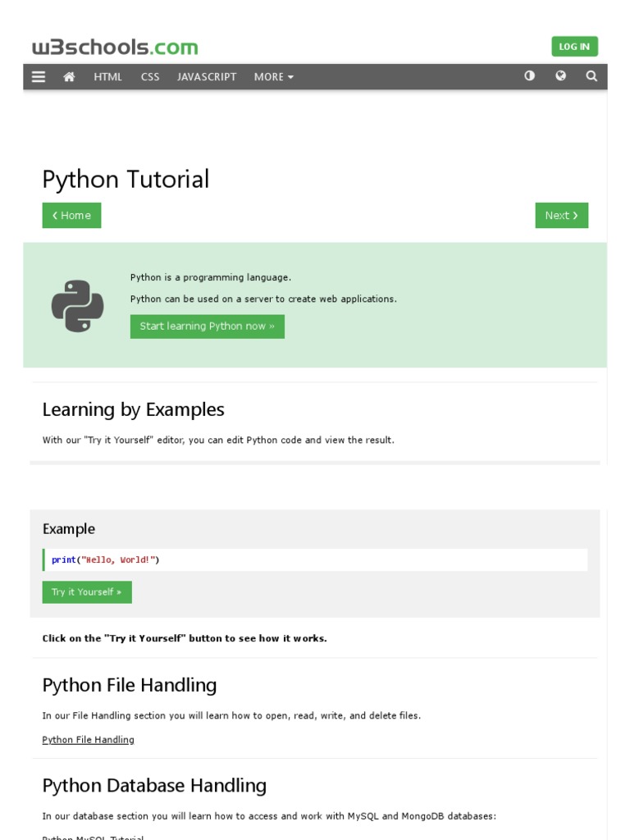
Task: Go back using Home button
Action: [x=71, y=216]
